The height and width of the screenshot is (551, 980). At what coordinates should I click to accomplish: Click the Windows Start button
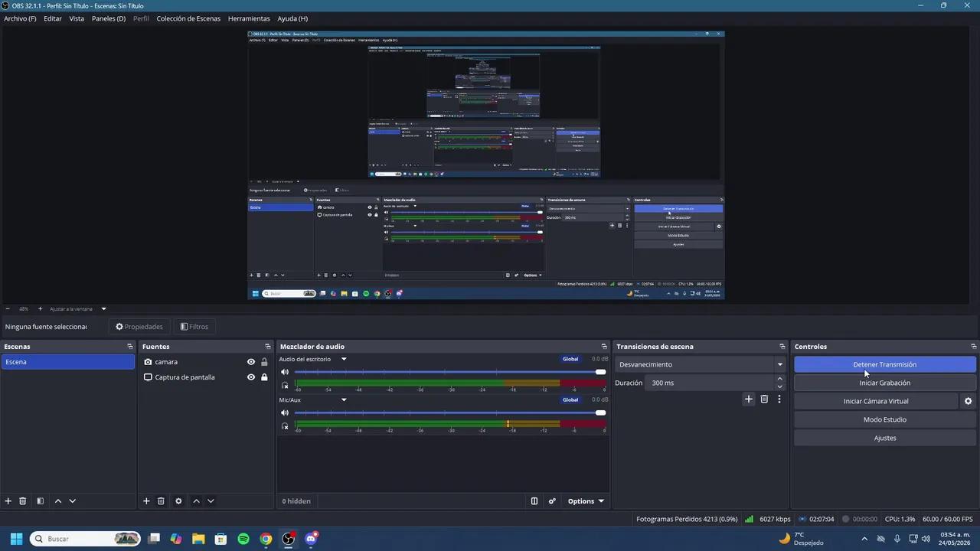16,539
